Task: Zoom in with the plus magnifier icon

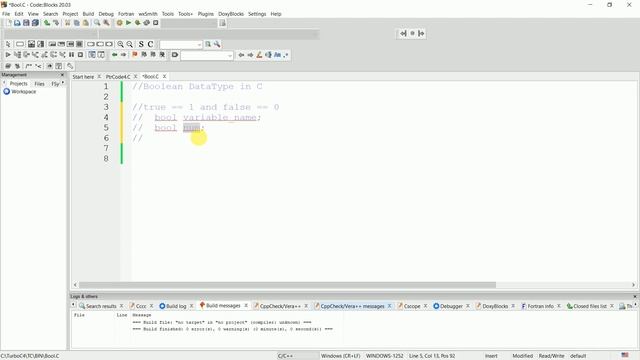Action: point(120,44)
